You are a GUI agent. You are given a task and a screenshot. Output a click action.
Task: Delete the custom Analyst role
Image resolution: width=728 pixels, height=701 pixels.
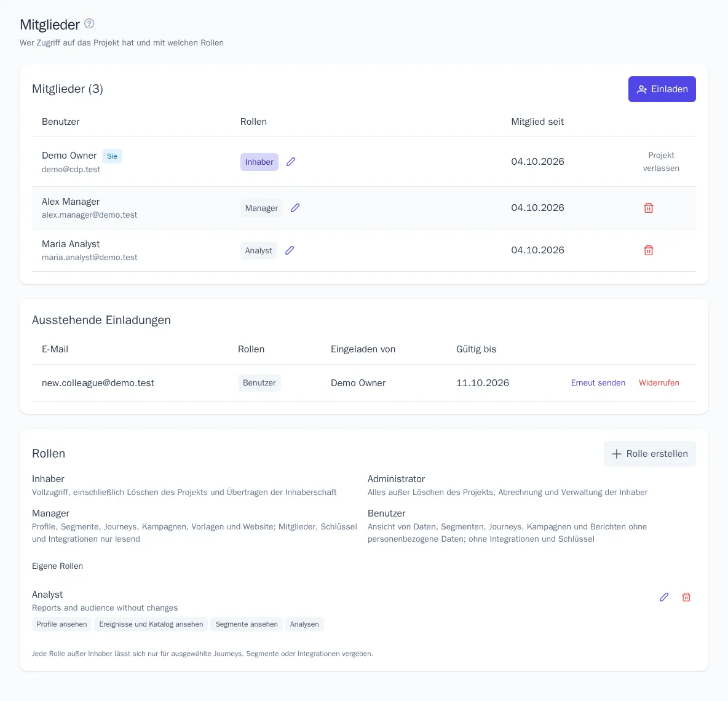[686, 597]
